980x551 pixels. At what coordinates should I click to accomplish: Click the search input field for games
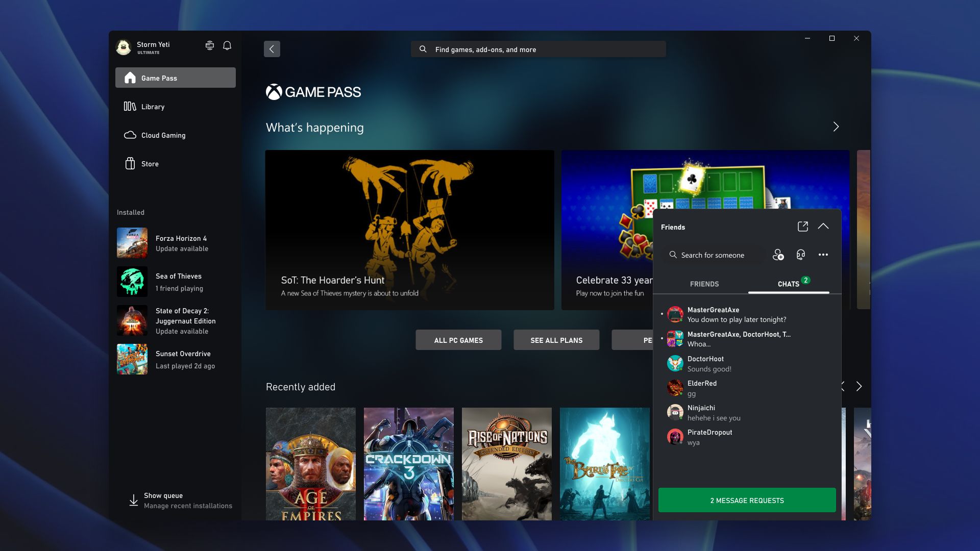[538, 49]
